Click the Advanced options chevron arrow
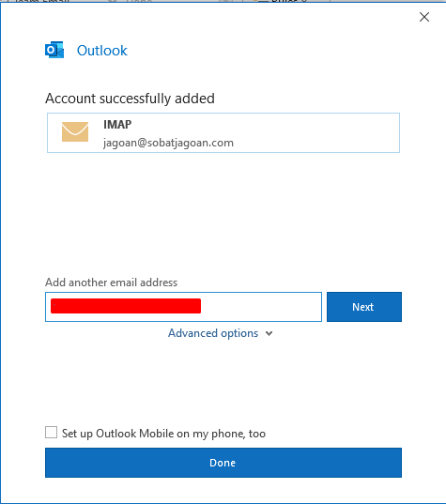The width and height of the screenshot is (446, 504). coord(269,333)
